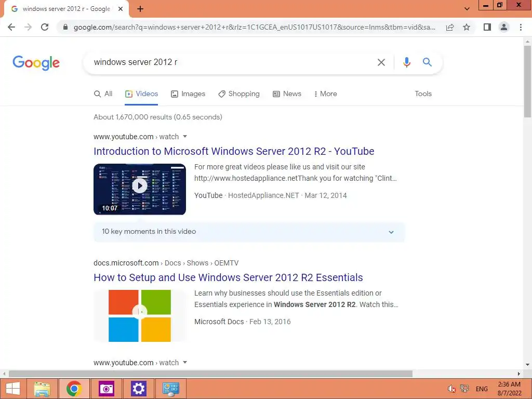Open search Tools options
The image size is (532, 399).
(423, 94)
